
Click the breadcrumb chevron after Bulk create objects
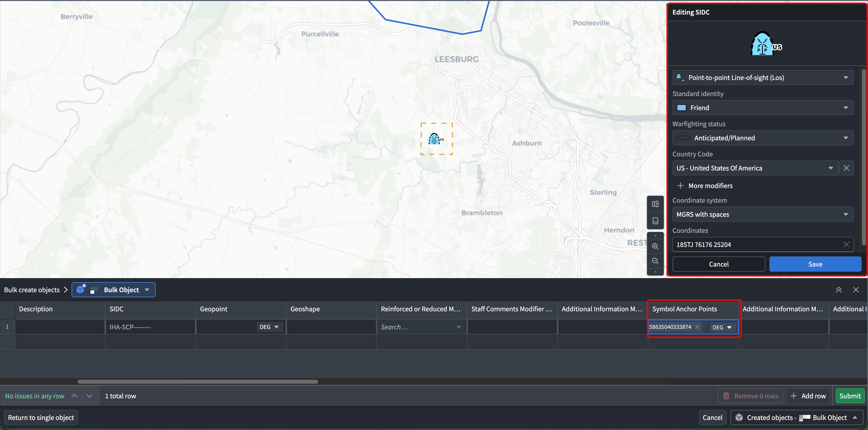click(x=66, y=290)
